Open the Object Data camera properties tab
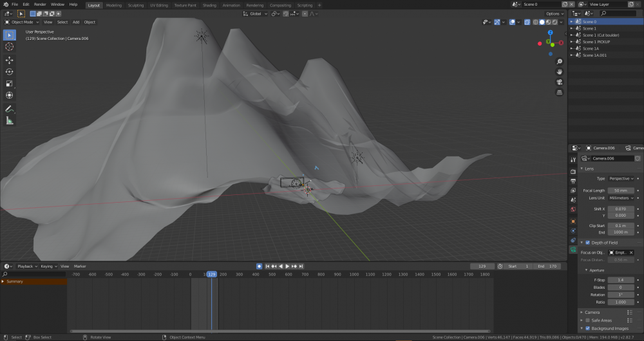The width and height of the screenshot is (644, 341). [573, 250]
